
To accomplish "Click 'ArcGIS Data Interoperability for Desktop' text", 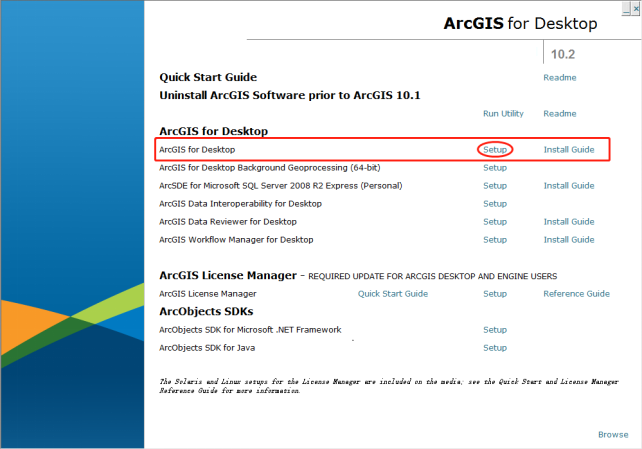I will coord(240,203).
